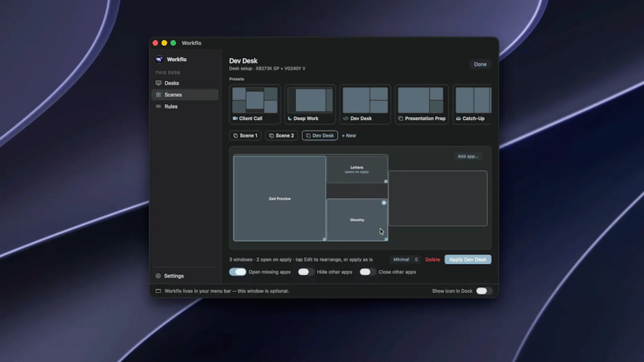Image resolution: width=644 pixels, height=362 pixels.
Task: Open the Minimal dropdown menu
Action: pyautogui.click(x=405, y=259)
